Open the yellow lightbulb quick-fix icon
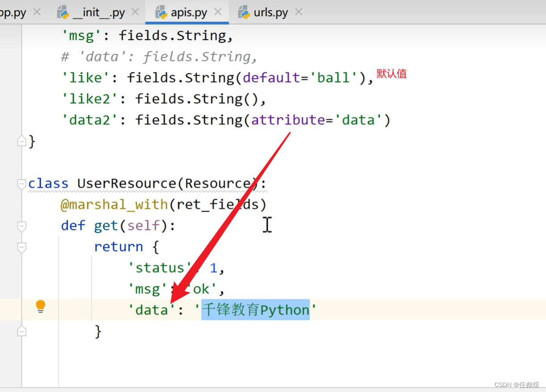 pyautogui.click(x=41, y=306)
